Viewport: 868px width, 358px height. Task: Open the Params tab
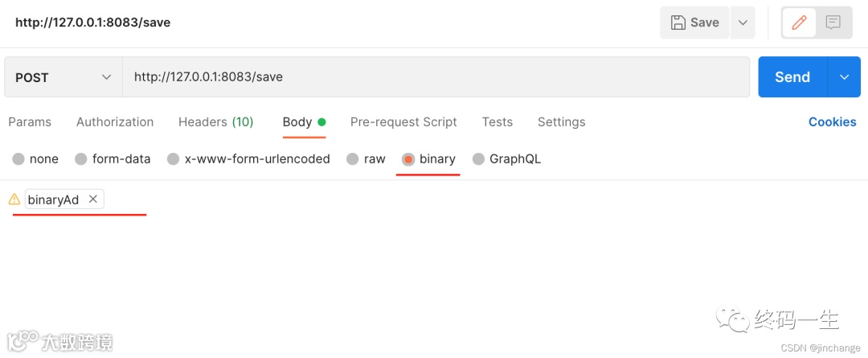click(x=30, y=122)
